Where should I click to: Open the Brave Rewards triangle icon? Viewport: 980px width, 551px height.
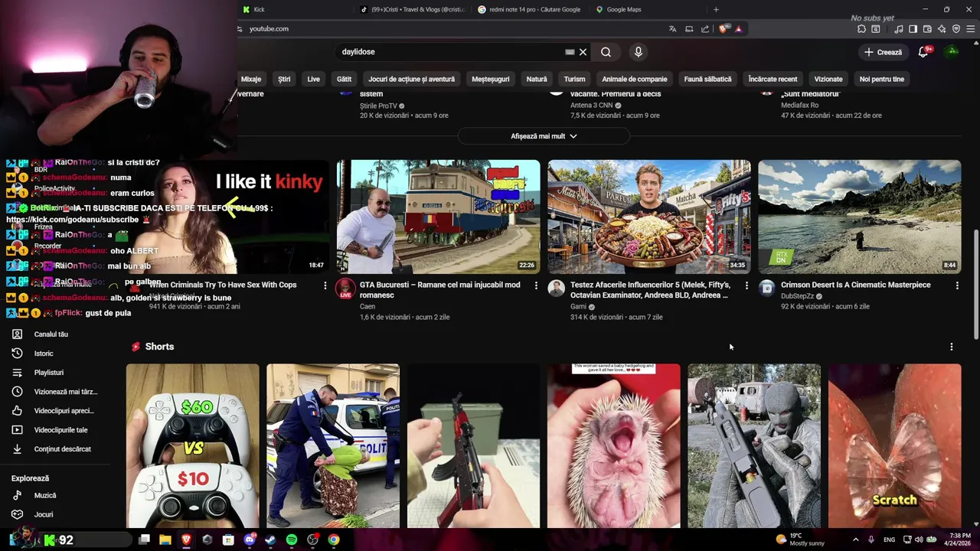coord(738,29)
